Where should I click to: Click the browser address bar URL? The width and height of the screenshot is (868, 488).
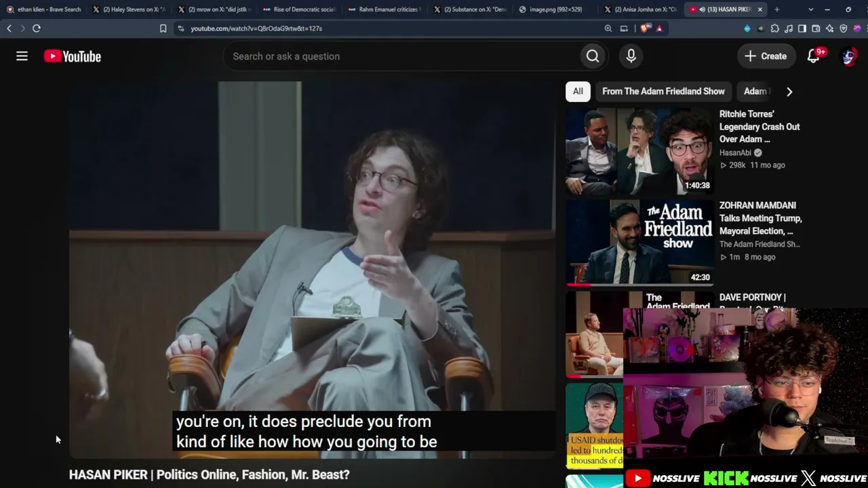point(256,28)
